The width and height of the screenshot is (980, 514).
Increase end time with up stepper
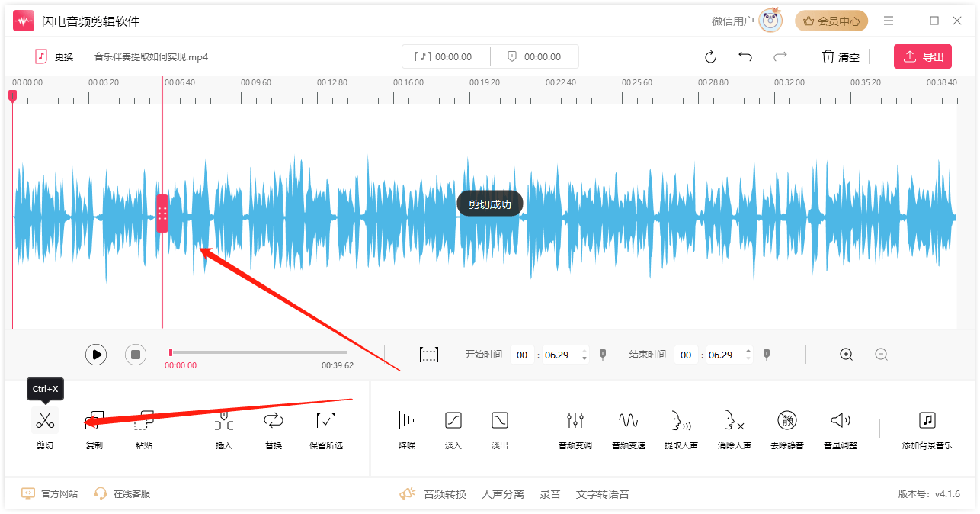pyautogui.click(x=748, y=351)
